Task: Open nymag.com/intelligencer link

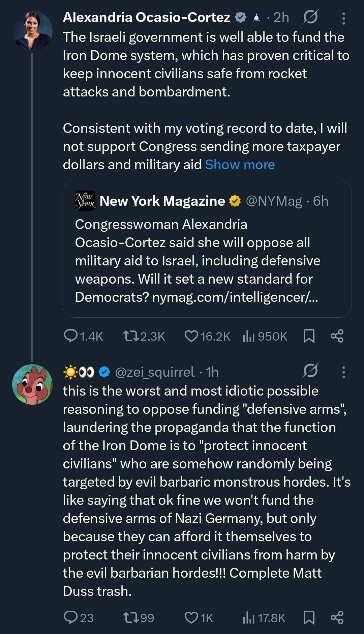Action: 235,297
